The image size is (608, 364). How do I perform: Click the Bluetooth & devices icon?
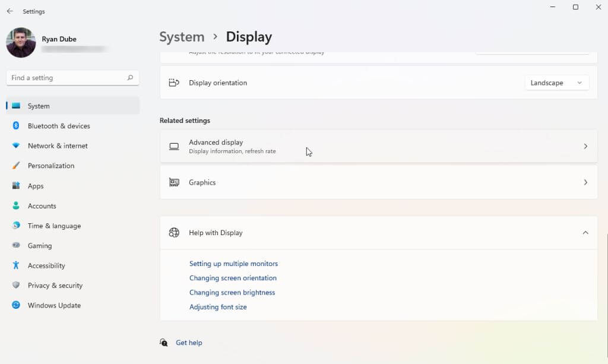coord(16,126)
